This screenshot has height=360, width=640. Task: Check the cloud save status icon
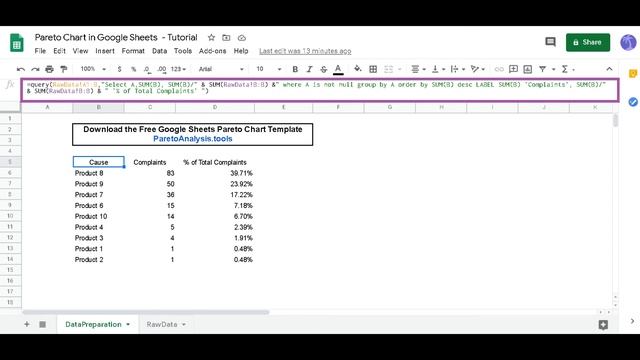[242, 38]
